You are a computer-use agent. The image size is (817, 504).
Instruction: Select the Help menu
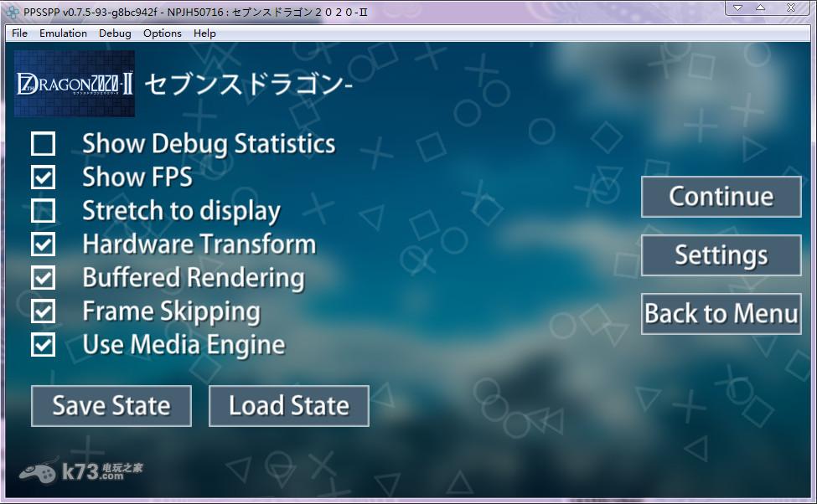click(204, 33)
